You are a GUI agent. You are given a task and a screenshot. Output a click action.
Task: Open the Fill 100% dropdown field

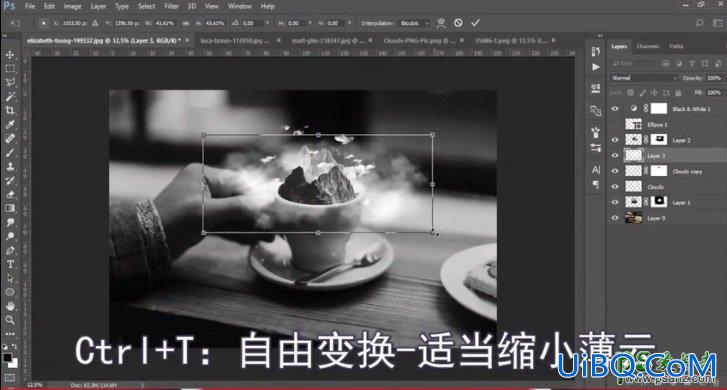coord(714,93)
